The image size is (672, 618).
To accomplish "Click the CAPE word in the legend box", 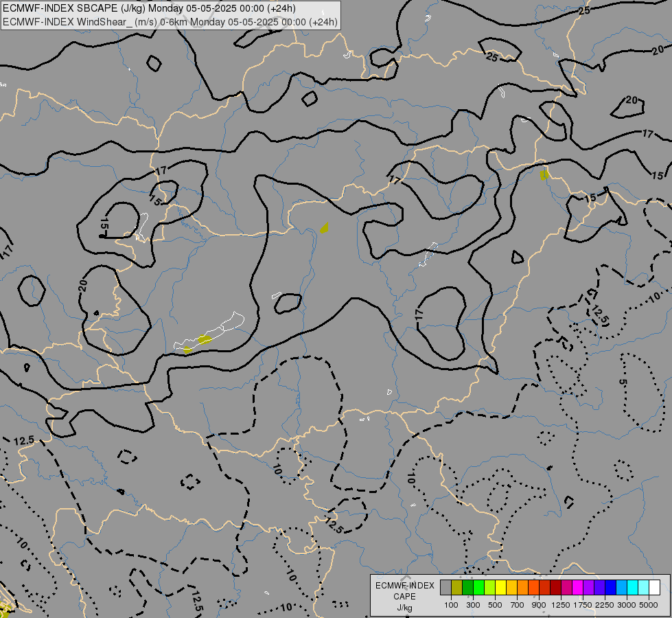I will click(404, 597).
